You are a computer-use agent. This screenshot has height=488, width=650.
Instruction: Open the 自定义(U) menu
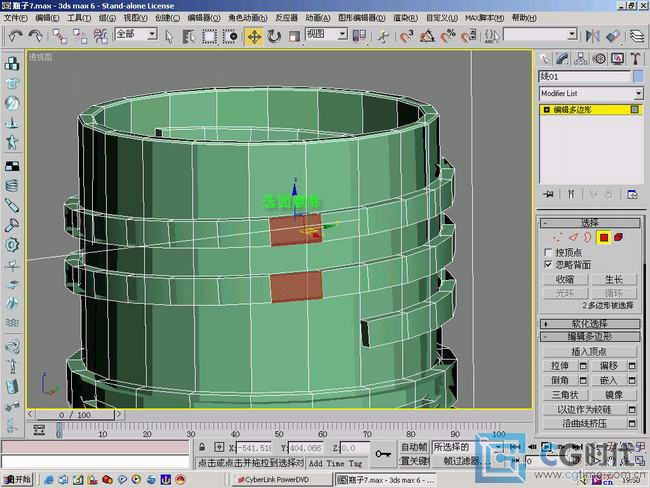coord(441,18)
